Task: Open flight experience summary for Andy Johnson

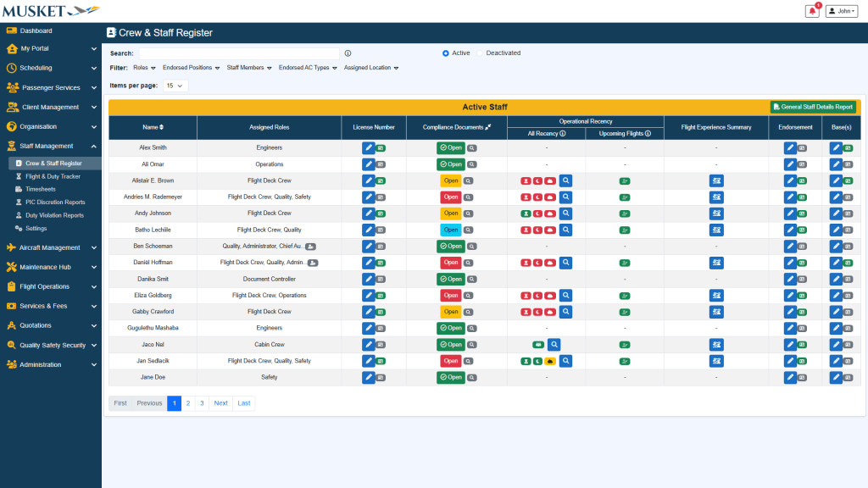Action: 716,213
